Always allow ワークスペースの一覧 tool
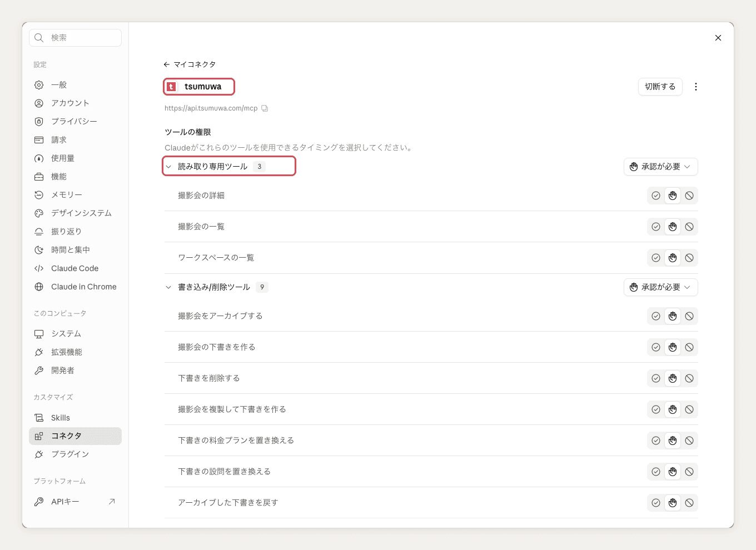The width and height of the screenshot is (756, 550). pos(656,258)
